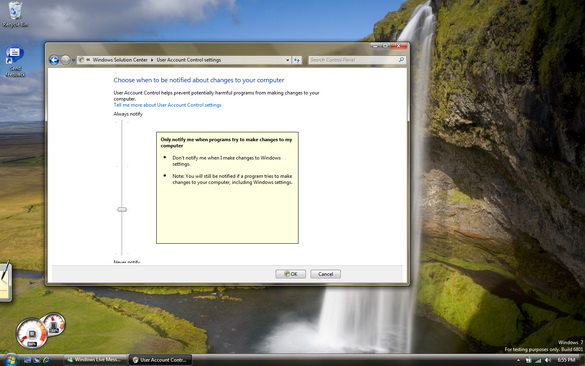Click the large CPU meter gadget dial

32,334
